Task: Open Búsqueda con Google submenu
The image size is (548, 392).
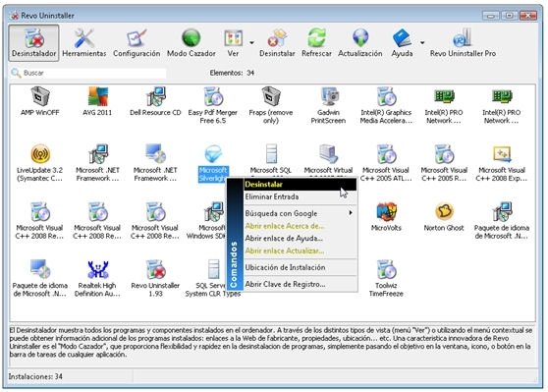Action: pos(301,213)
